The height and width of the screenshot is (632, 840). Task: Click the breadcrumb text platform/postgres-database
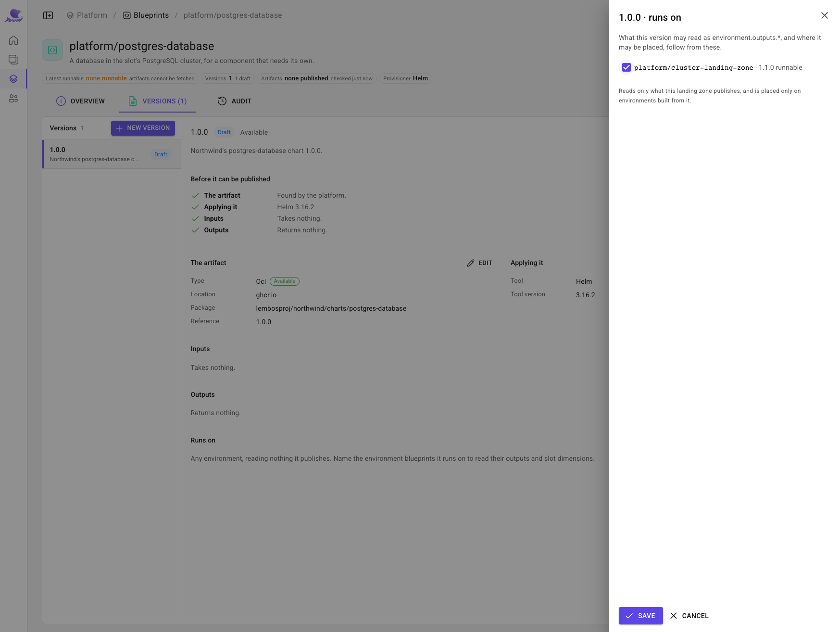[x=233, y=15]
